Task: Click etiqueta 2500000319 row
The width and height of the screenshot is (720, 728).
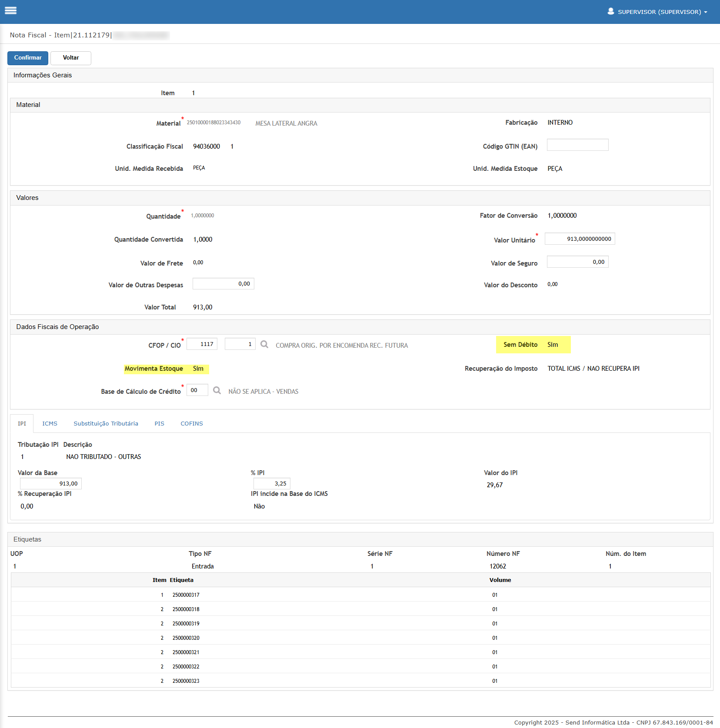Action: pyautogui.click(x=360, y=623)
